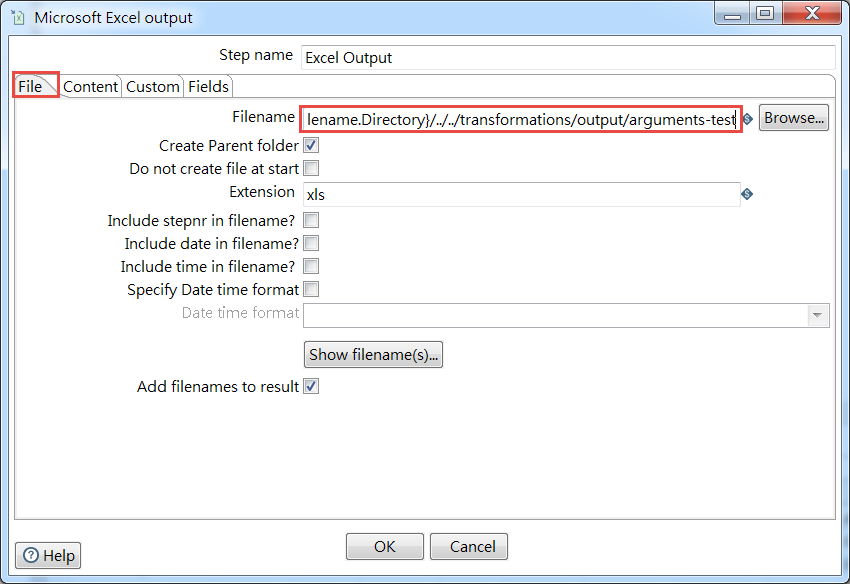The height and width of the screenshot is (584, 850).
Task: Click the variable icon beside the Filename field
Action: tap(748, 119)
